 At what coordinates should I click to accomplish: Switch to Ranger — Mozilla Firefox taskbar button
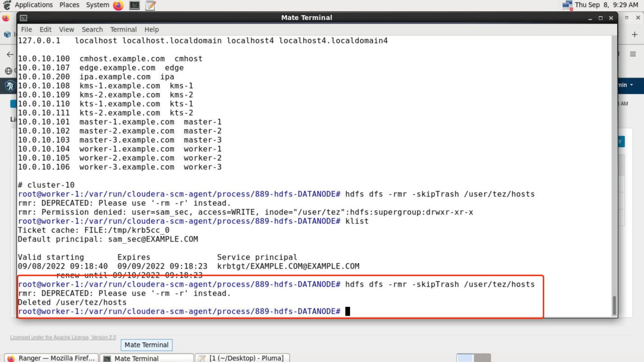pyautogui.click(x=51, y=358)
